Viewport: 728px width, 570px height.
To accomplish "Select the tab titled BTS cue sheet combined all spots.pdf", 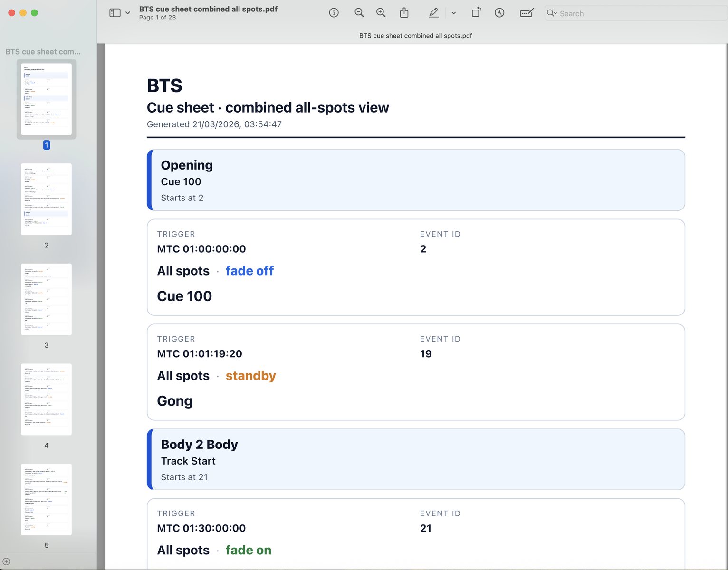I will (415, 36).
